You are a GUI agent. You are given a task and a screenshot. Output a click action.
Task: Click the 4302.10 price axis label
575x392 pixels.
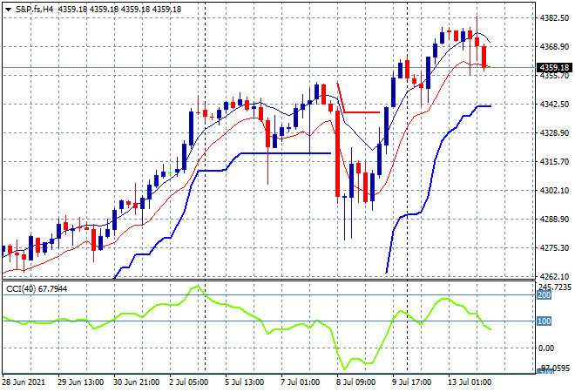point(554,190)
